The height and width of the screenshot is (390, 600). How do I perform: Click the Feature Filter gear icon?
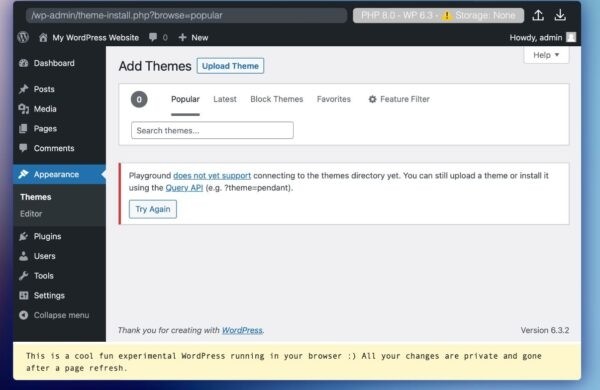point(372,100)
